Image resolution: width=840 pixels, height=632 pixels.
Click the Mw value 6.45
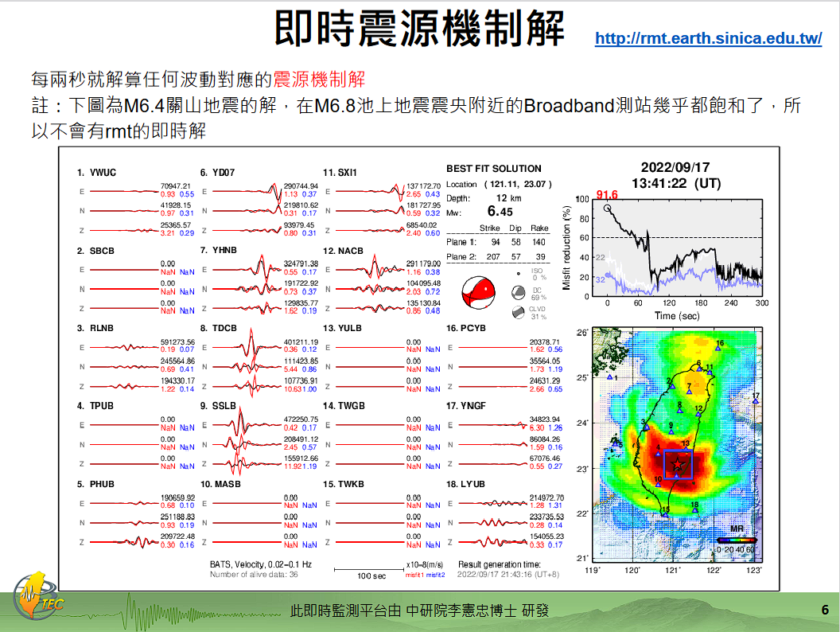500,212
